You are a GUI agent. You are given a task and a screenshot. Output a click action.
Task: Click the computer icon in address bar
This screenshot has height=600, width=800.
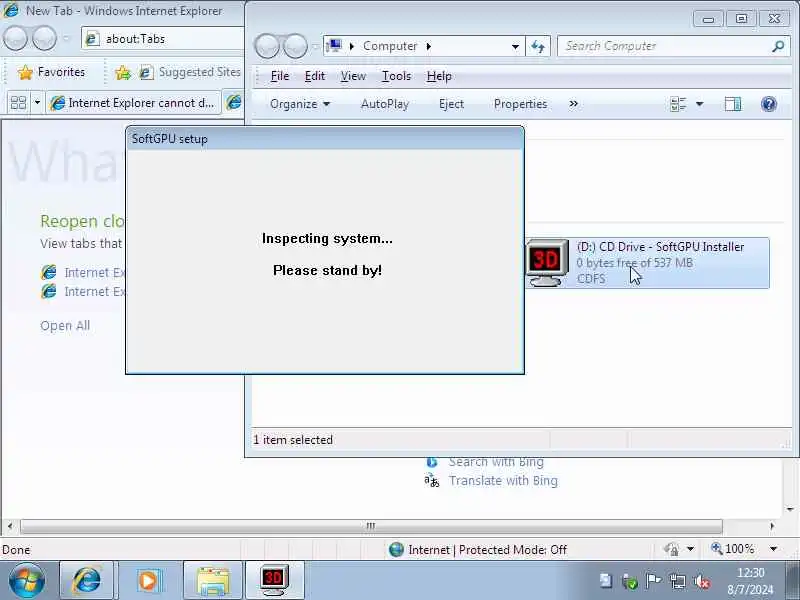[x=334, y=46]
